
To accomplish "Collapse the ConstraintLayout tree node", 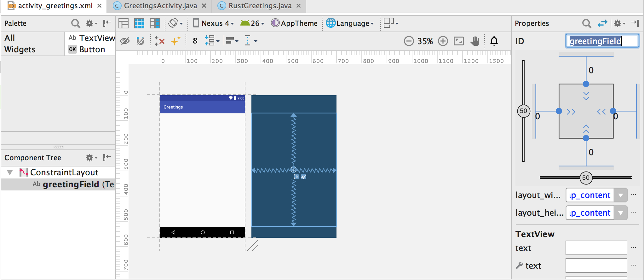I will tap(10, 172).
